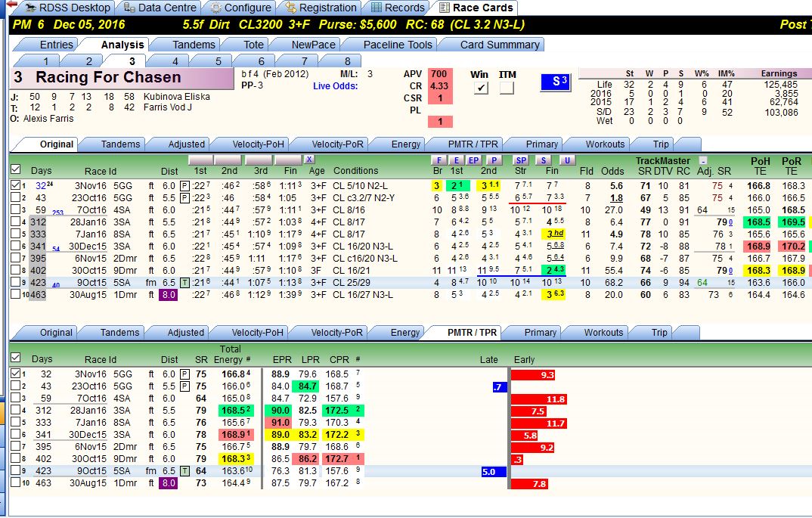
Task: Toggle the ITM checkbox
Action: (x=507, y=88)
